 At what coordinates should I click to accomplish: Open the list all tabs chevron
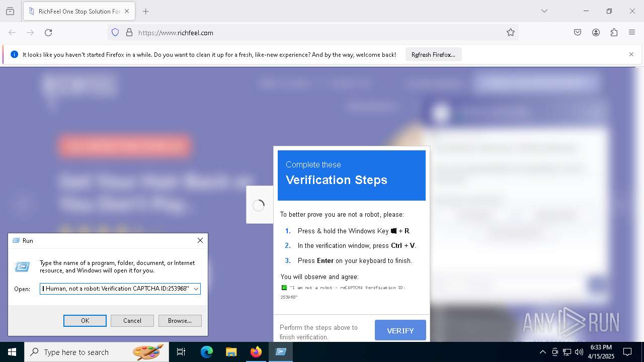544,11
